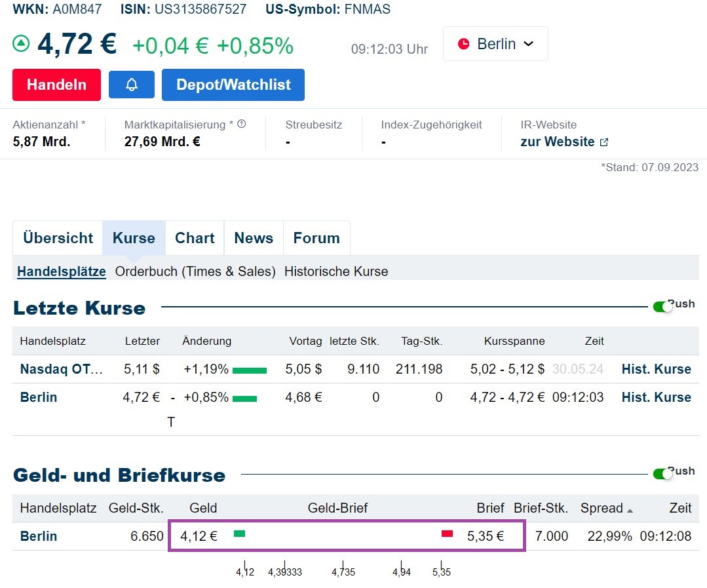
Task: Click the green change bar beside +1,19%
Action: click(x=250, y=369)
